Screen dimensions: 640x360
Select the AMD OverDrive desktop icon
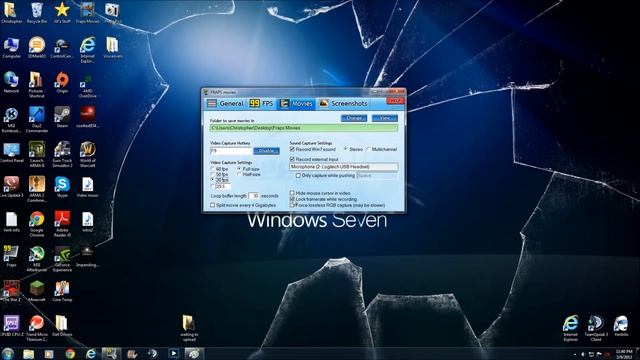87,86
